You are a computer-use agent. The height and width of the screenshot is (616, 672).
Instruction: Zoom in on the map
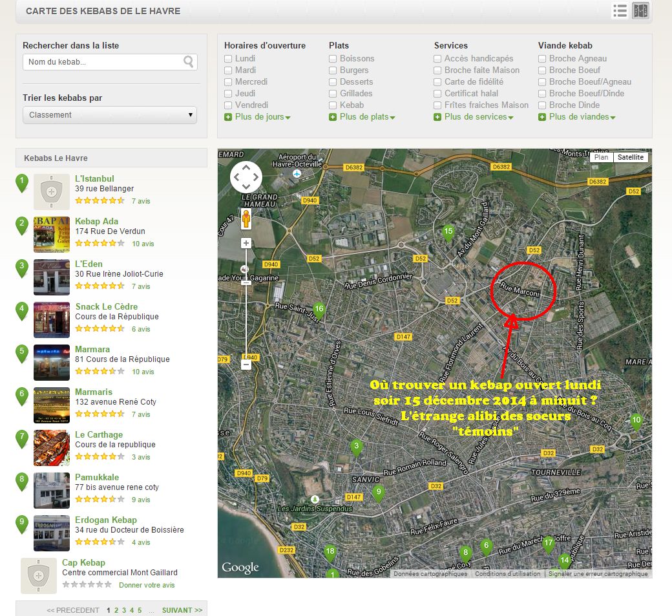[246, 243]
